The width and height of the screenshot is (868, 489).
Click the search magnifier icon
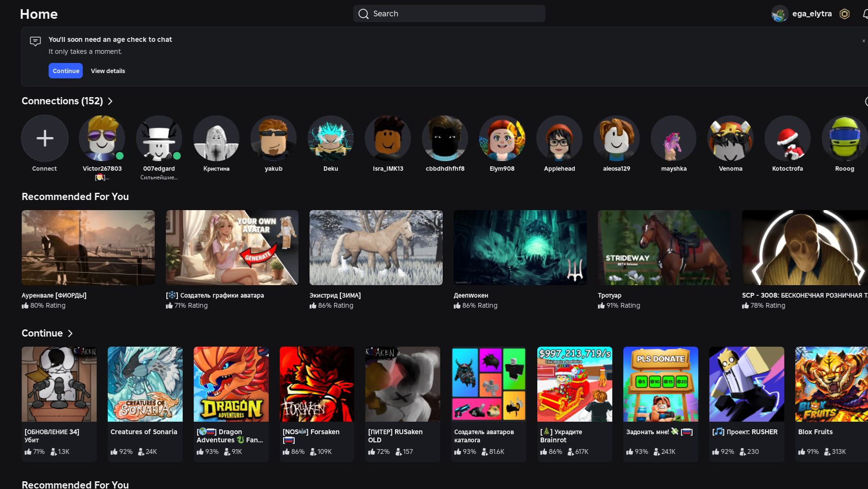click(363, 14)
